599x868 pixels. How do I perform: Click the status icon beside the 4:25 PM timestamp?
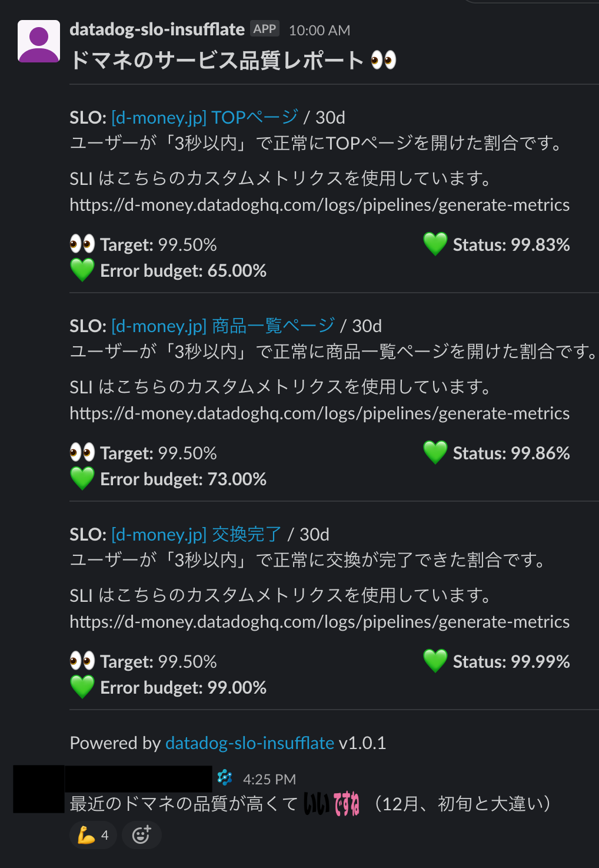pos(225,778)
